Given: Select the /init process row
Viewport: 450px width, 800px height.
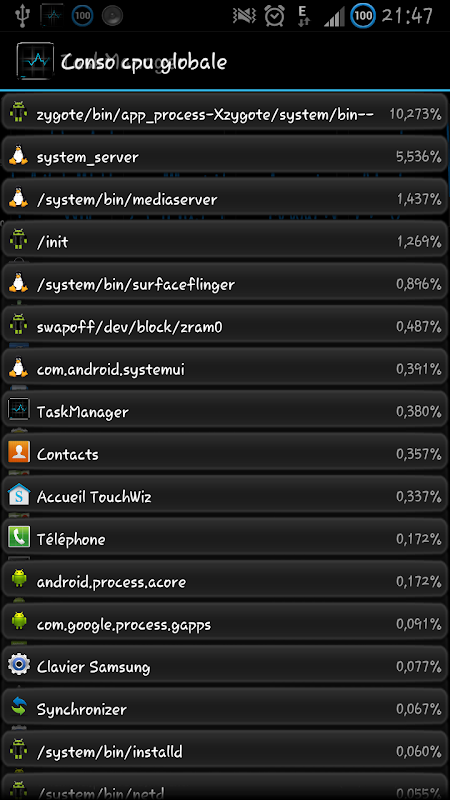Looking at the screenshot, I should [225, 240].
